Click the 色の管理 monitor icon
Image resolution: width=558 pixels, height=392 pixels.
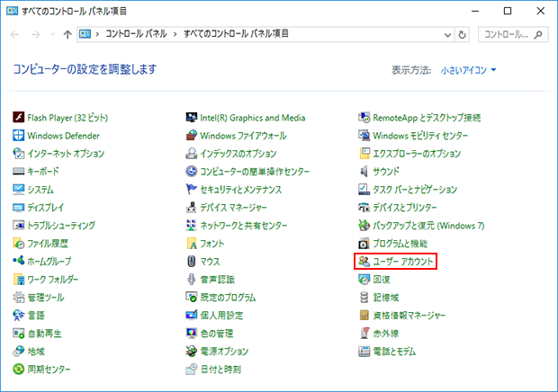(191, 333)
